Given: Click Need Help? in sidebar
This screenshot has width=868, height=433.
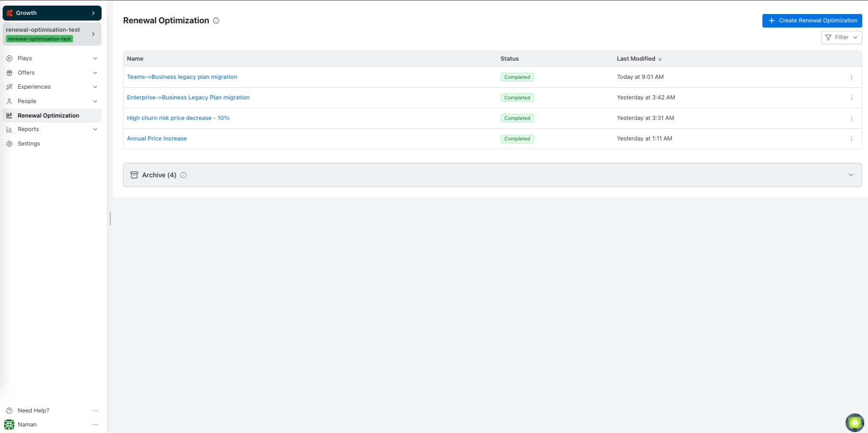Looking at the screenshot, I should (x=34, y=411).
